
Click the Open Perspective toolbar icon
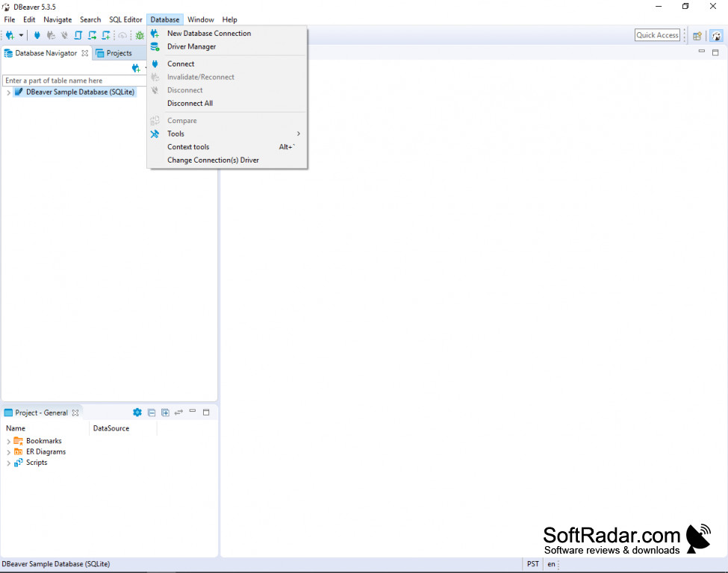(x=697, y=36)
